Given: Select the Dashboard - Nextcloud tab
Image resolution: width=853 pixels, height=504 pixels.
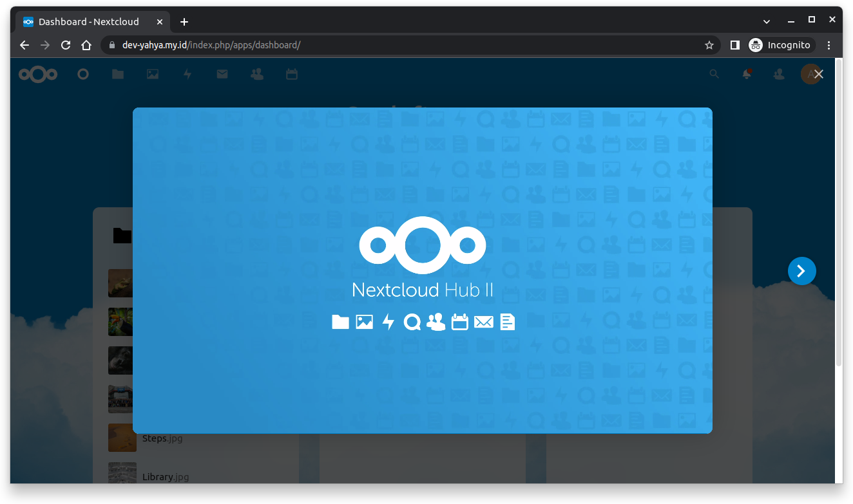Looking at the screenshot, I should pyautogui.click(x=88, y=22).
